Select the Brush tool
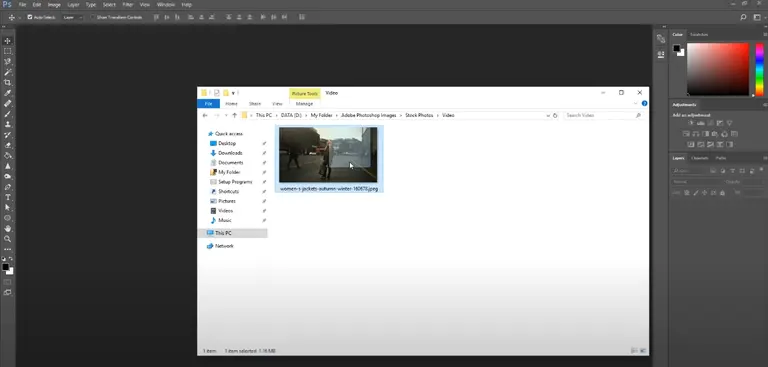This screenshot has height=367, width=768. pyautogui.click(x=7, y=114)
